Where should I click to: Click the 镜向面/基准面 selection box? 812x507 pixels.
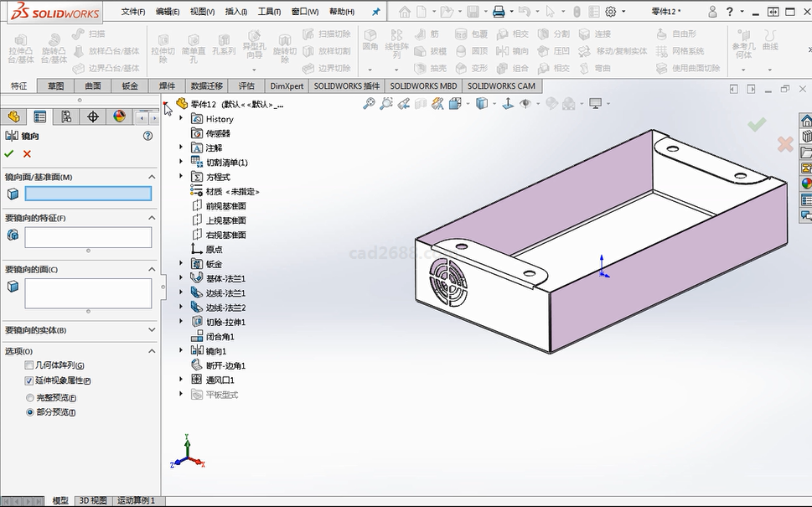tap(88, 194)
